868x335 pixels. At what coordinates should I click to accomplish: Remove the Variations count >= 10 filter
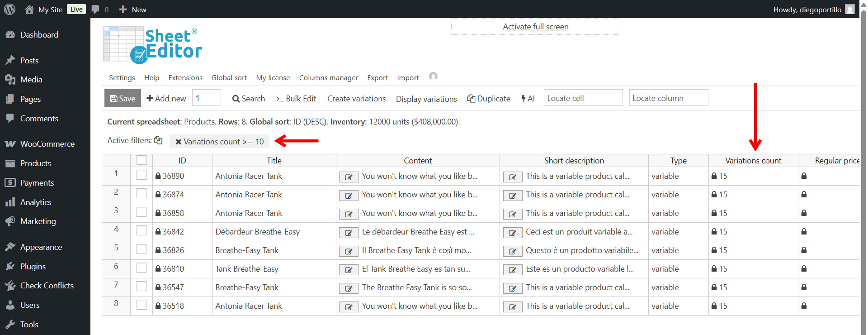click(178, 142)
